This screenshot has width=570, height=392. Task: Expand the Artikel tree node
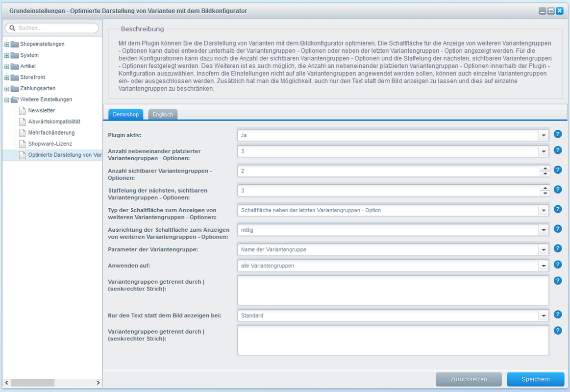[6, 67]
